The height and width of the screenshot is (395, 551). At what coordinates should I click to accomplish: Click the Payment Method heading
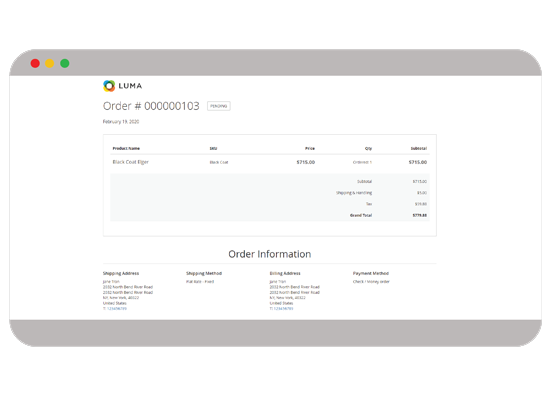click(371, 273)
